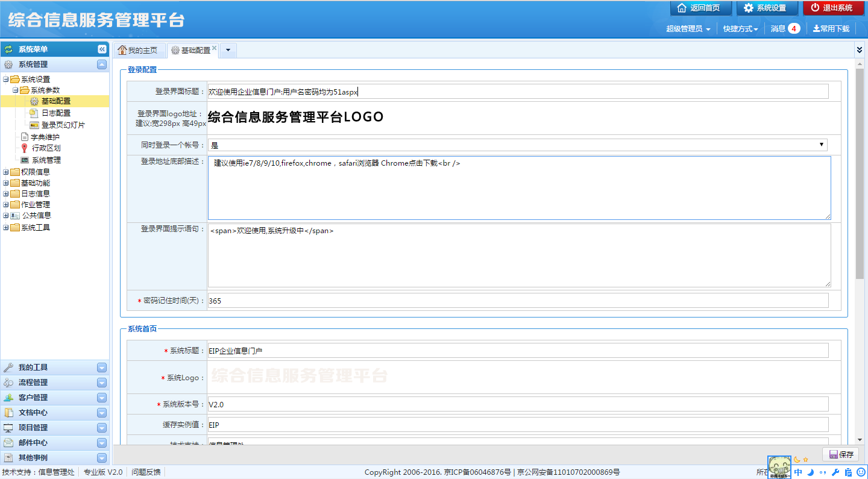Click the 系统版本号 input field
This screenshot has height=479, width=868.
[518, 404]
